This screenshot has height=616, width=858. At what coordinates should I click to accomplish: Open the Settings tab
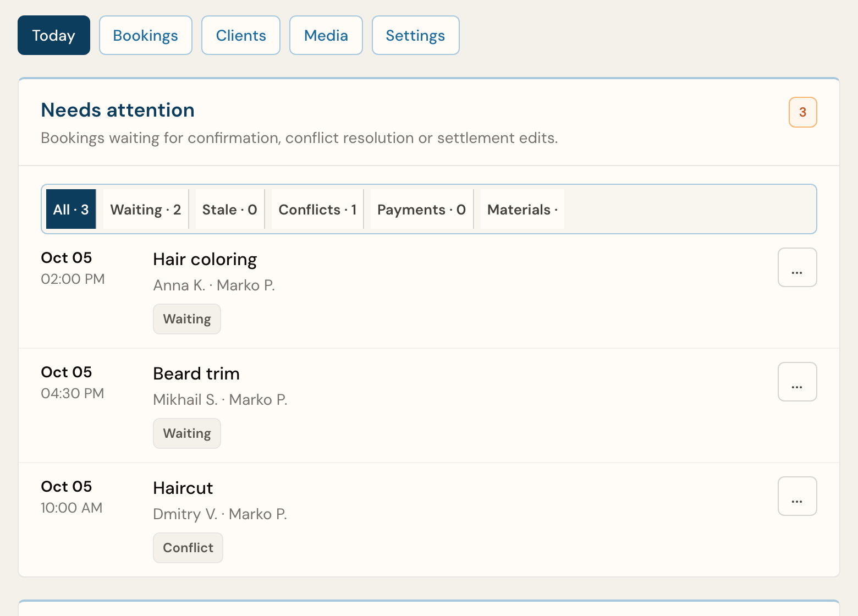[416, 35]
